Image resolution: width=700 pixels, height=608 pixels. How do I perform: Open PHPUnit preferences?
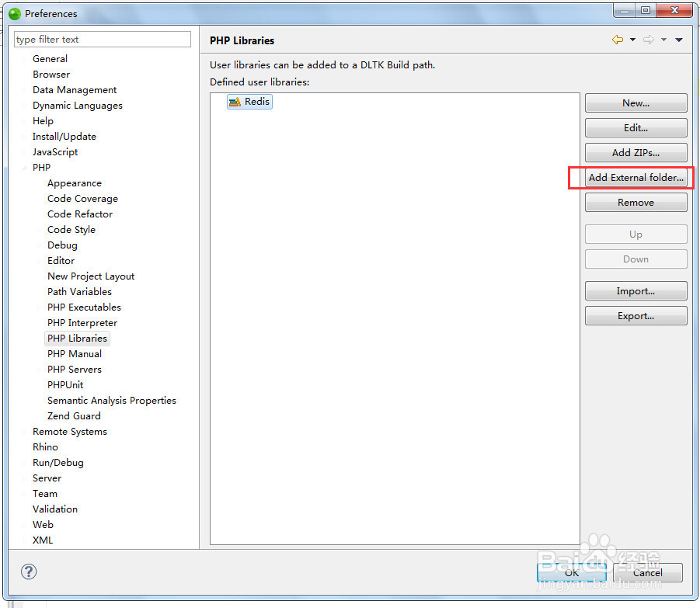point(65,385)
